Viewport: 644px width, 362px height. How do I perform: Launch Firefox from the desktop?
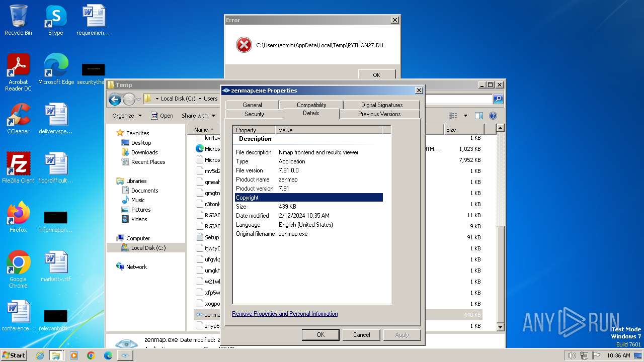point(18,218)
